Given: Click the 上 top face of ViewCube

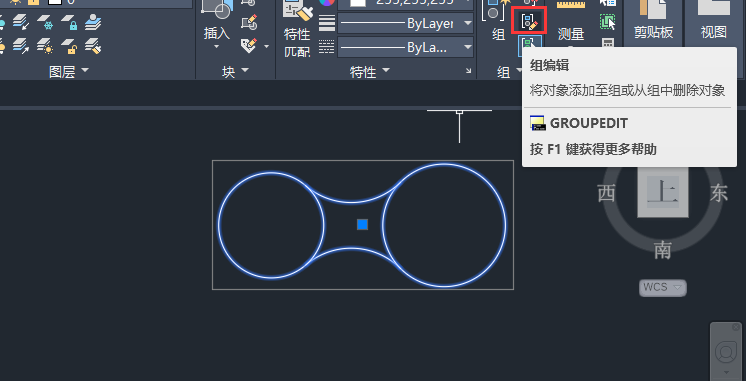Looking at the screenshot, I should coord(663,192).
